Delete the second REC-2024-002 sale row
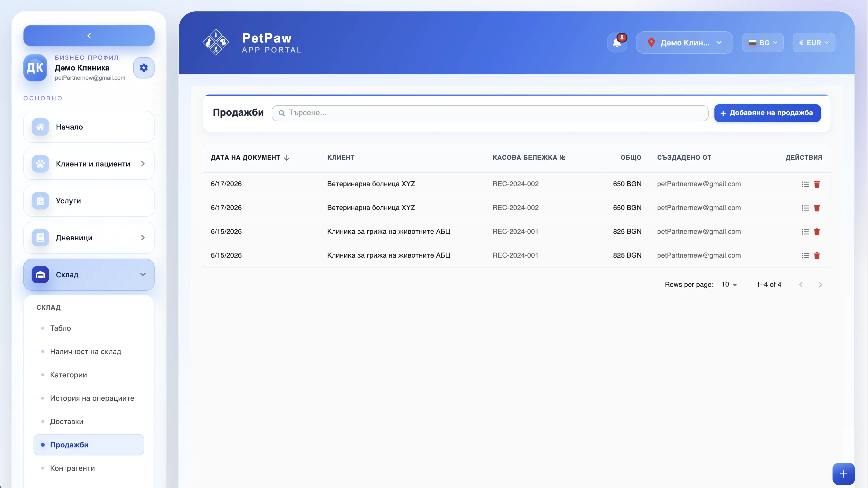 [x=817, y=208]
